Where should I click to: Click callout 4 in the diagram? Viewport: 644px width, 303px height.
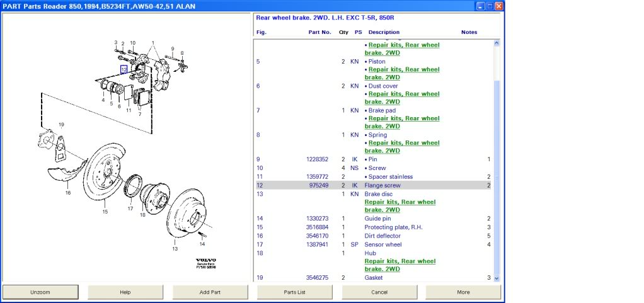(103, 100)
